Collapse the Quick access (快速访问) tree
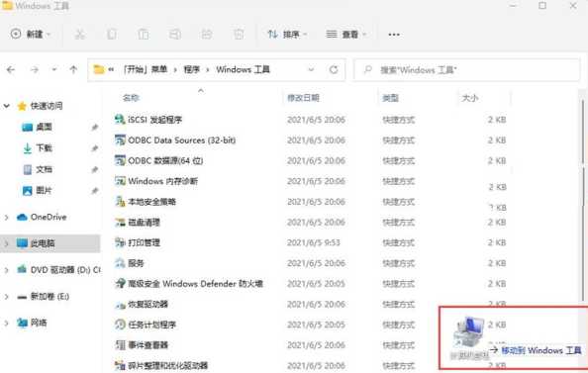The image size is (588, 373). coord(6,106)
